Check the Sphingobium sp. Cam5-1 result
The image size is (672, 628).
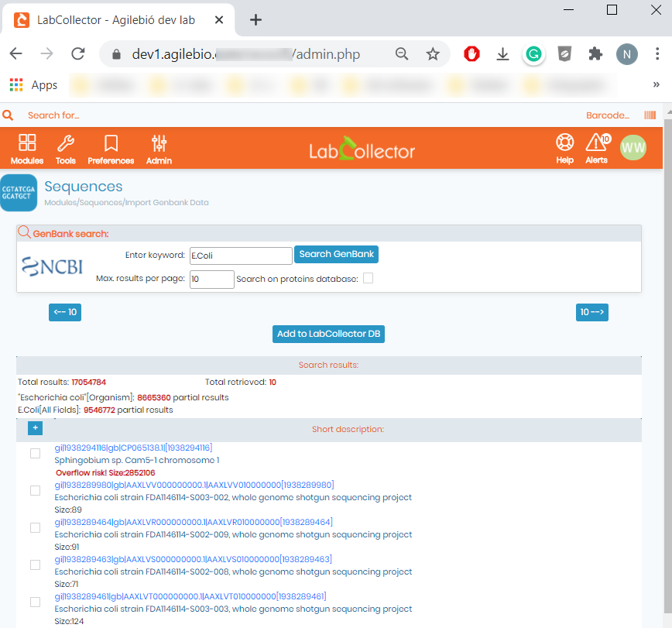coord(35,454)
